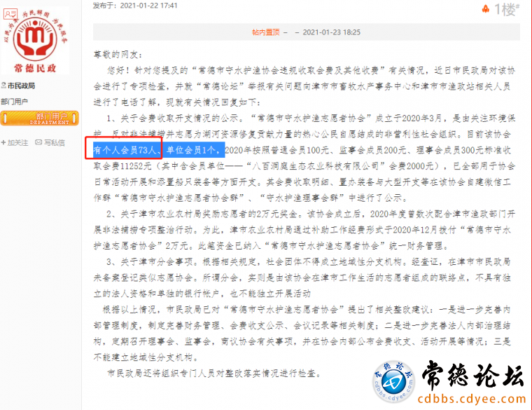Image resolution: width=532 pixels, height=410 pixels.
Task: Click the 部门用户 group label
Action: [14, 102]
